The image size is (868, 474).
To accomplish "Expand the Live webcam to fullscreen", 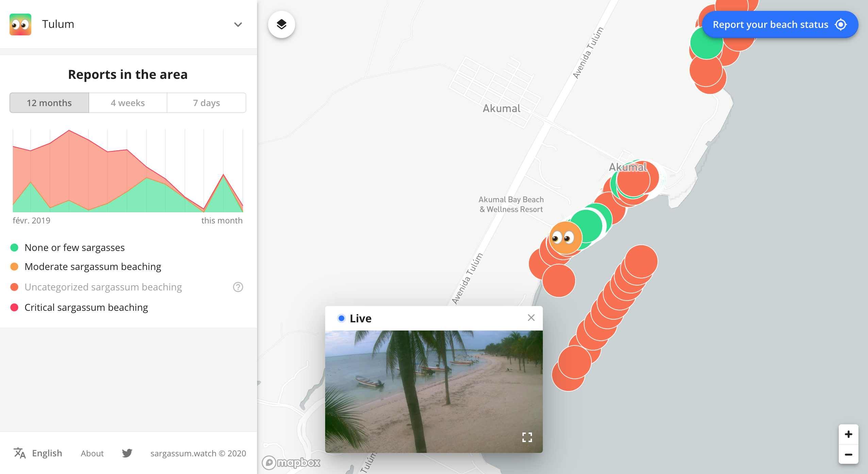I will point(527,437).
